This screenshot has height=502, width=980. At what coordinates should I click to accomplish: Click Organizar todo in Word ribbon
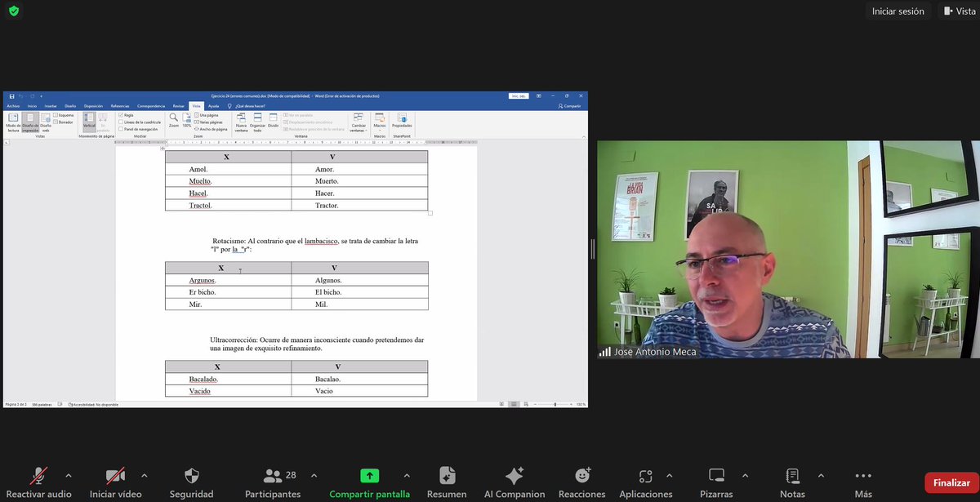(x=257, y=122)
